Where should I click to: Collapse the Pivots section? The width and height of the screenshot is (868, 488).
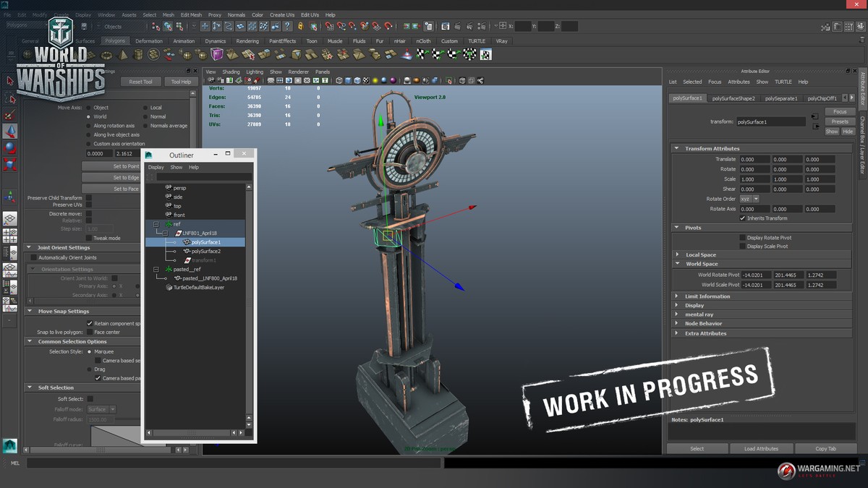pos(677,228)
